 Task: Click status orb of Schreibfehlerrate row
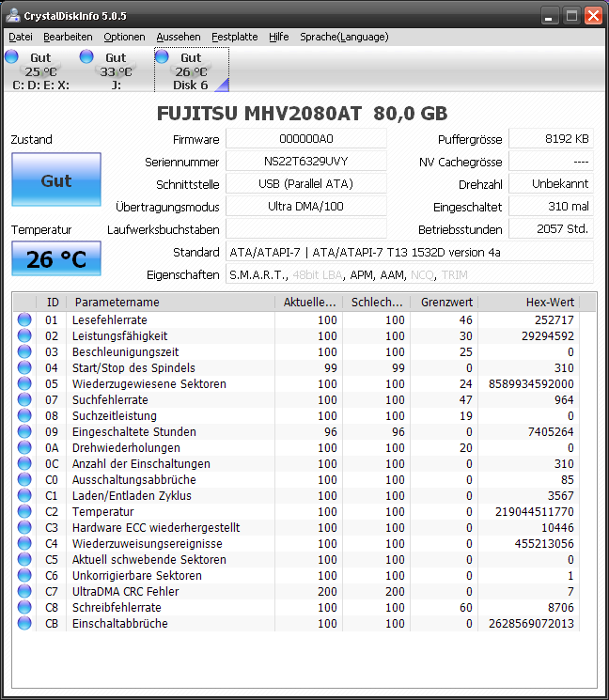click(x=24, y=607)
